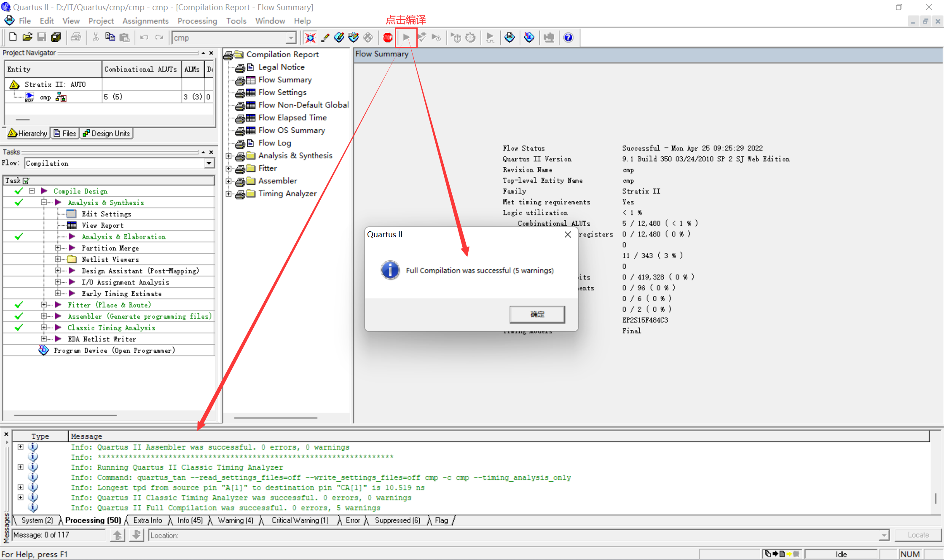Screen dimensions: 944x560
Task: Open the Flow Compilation dropdown
Action: coord(209,163)
